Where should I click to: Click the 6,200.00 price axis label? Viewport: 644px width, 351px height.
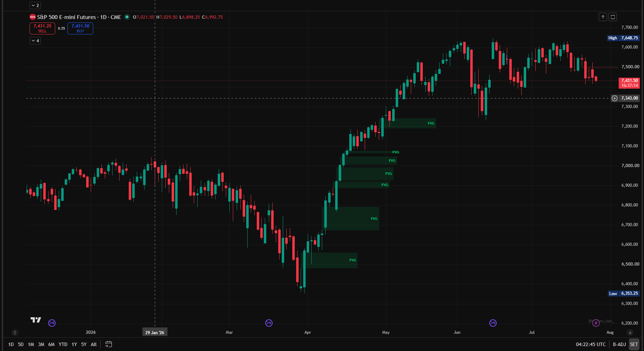click(630, 323)
